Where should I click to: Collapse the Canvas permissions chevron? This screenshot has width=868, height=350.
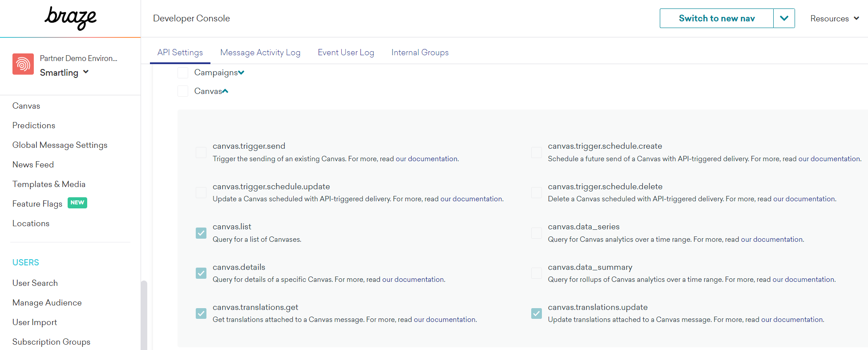(x=225, y=91)
